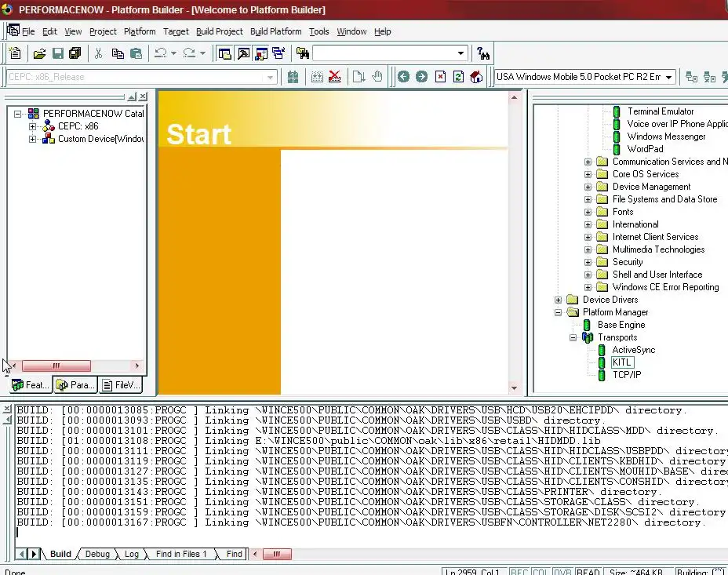The height and width of the screenshot is (575, 728).
Task: Switch to the FileView workspace tab
Action: click(x=121, y=384)
